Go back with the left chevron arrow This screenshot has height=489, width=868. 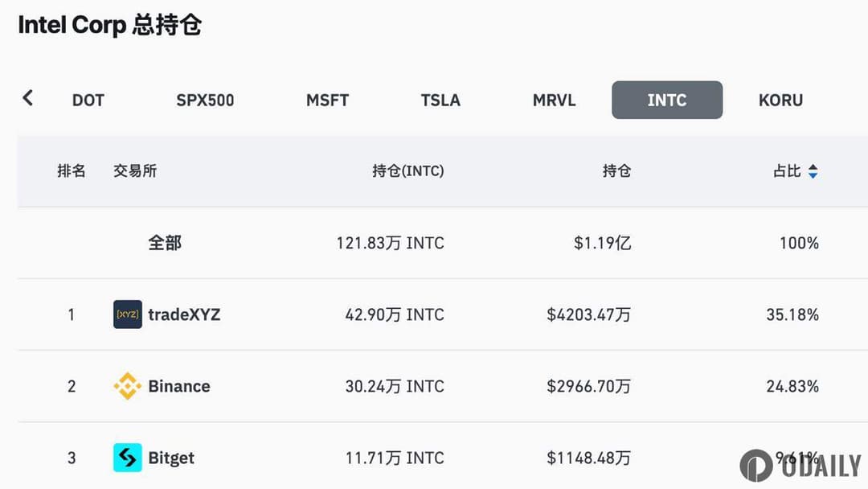click(27, 98)
